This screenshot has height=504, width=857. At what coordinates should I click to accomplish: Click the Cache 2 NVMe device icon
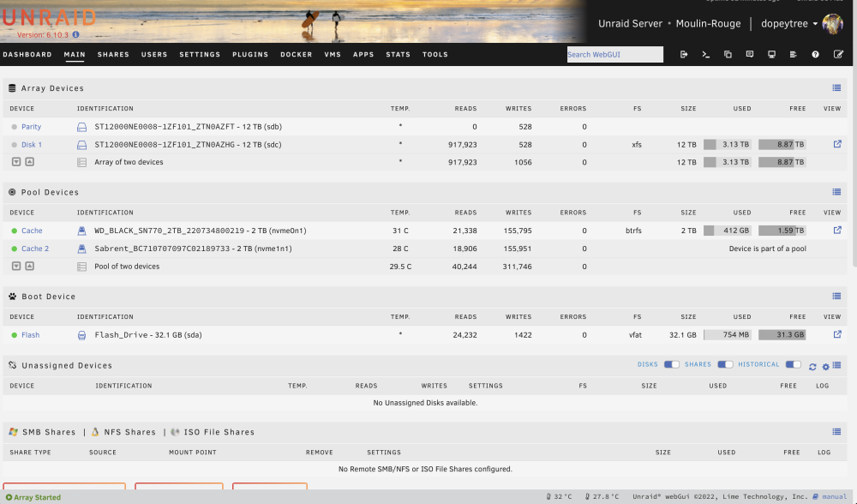point(81,249)
